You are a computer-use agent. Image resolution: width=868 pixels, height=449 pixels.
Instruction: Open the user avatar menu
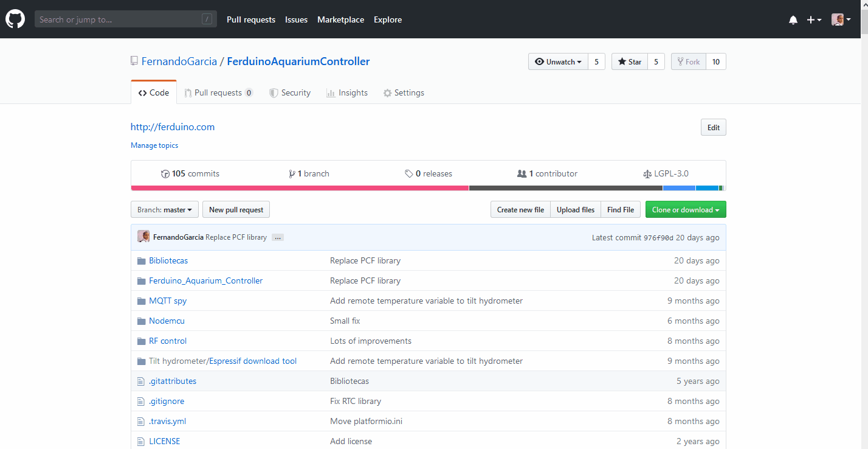click(x=841, y=20)
